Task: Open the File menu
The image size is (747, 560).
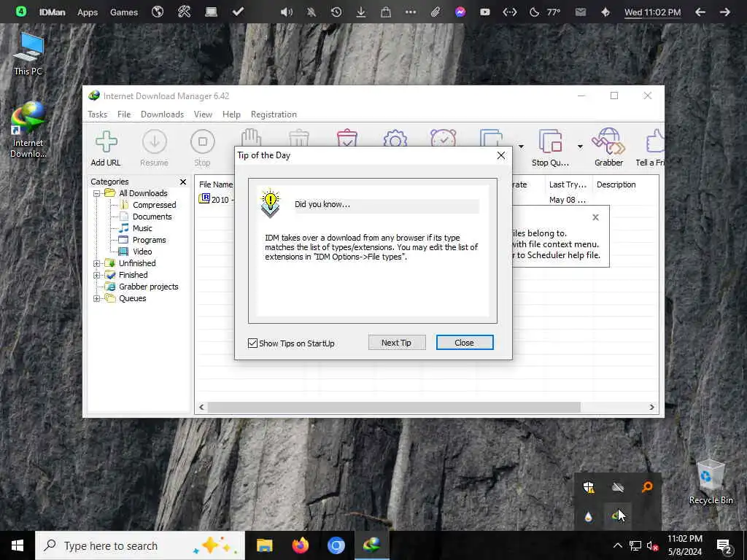Action: (x=124, y=114)
